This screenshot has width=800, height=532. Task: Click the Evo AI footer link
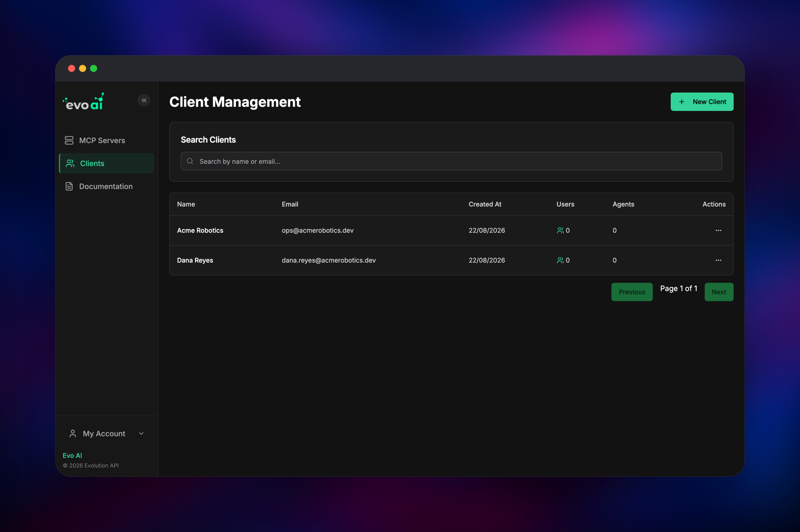pos(72,456)
